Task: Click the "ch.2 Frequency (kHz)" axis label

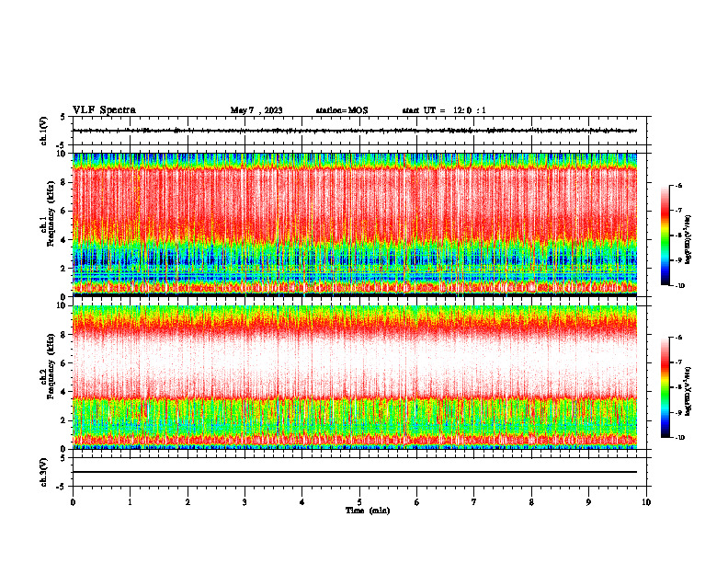Action: pos(48,366)
